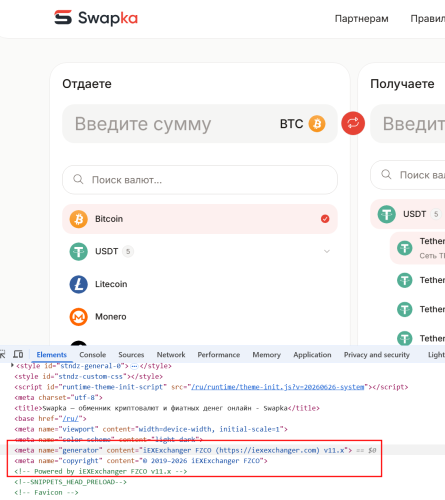The height and width of the screenshot is (500, 445).
Task: Select the meta generator line
Action: [183, 450]
